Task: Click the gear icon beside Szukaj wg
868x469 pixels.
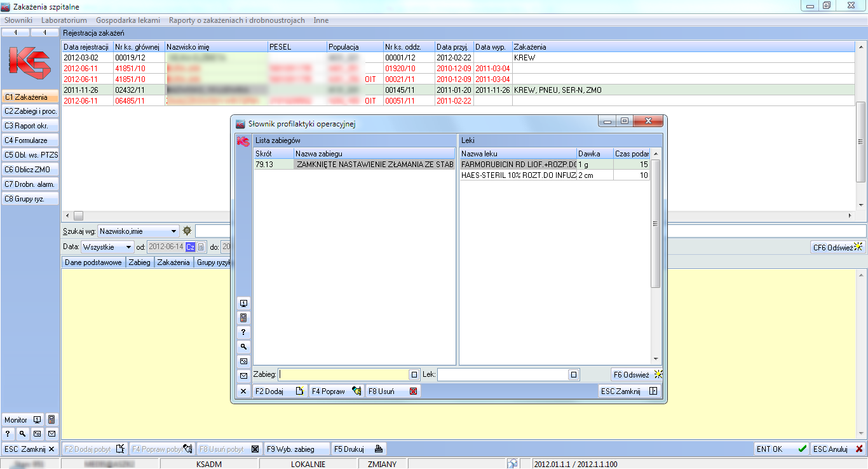Action: (187, 231)
